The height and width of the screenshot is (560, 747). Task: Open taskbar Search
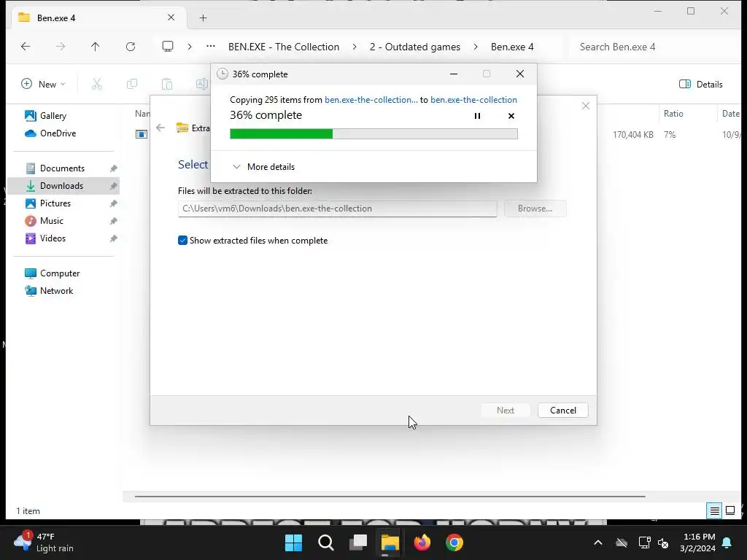[x=326, y=542]
